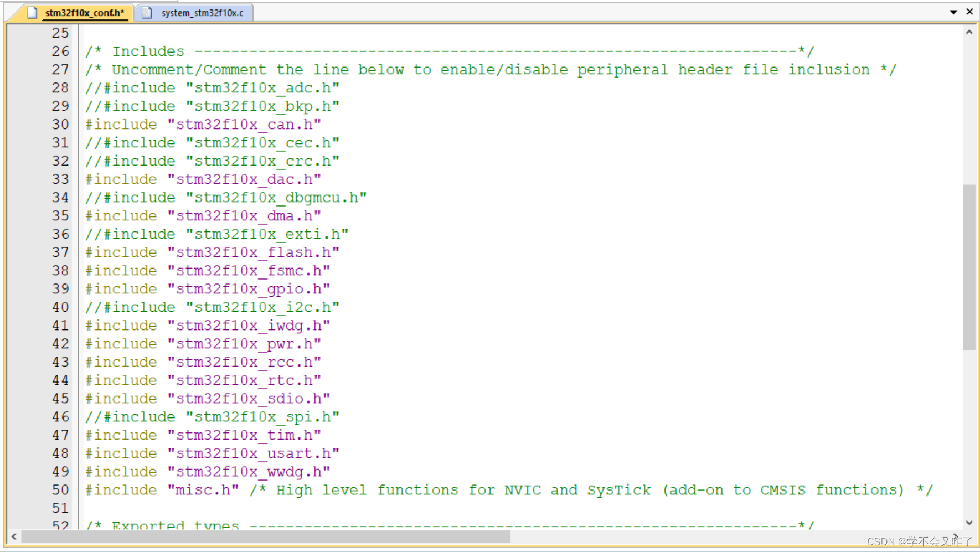
Task: Place cursor on stm32f10x_dac.h include
Action: point(203,179)
